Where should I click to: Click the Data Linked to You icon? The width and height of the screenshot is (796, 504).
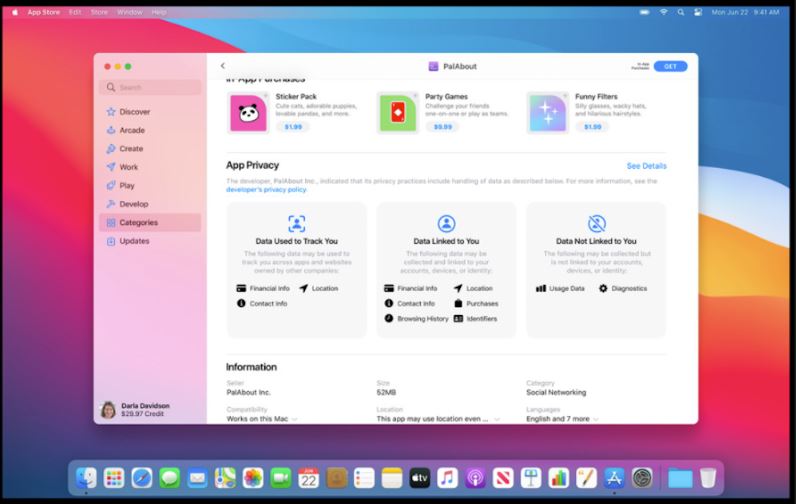click(x=446, y=223)
